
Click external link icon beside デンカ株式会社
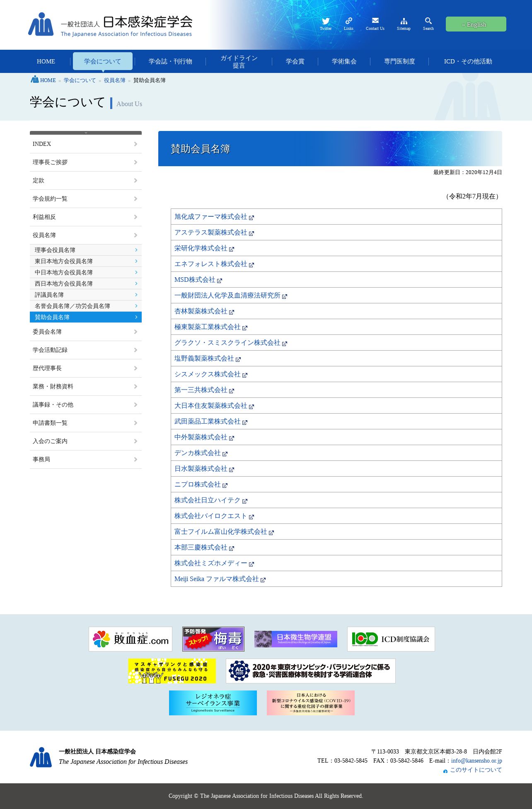tap(225, 454)
